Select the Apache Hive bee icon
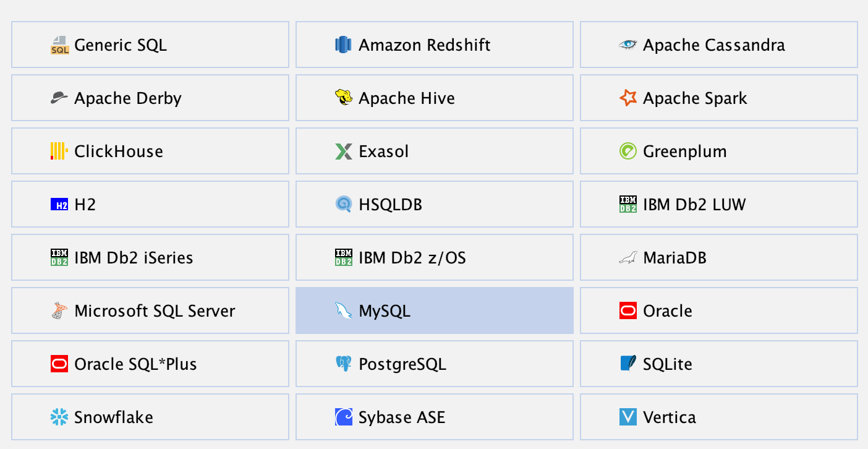868x449 pixels. tap(343, 98)
